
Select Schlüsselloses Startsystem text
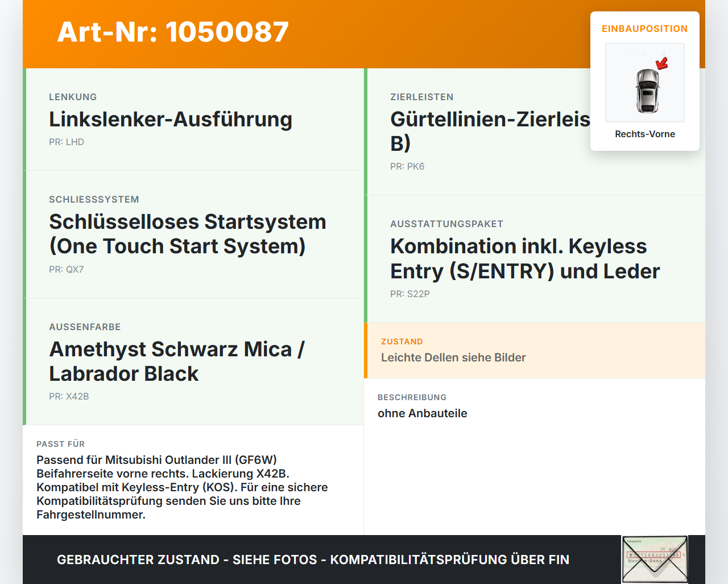188,234
